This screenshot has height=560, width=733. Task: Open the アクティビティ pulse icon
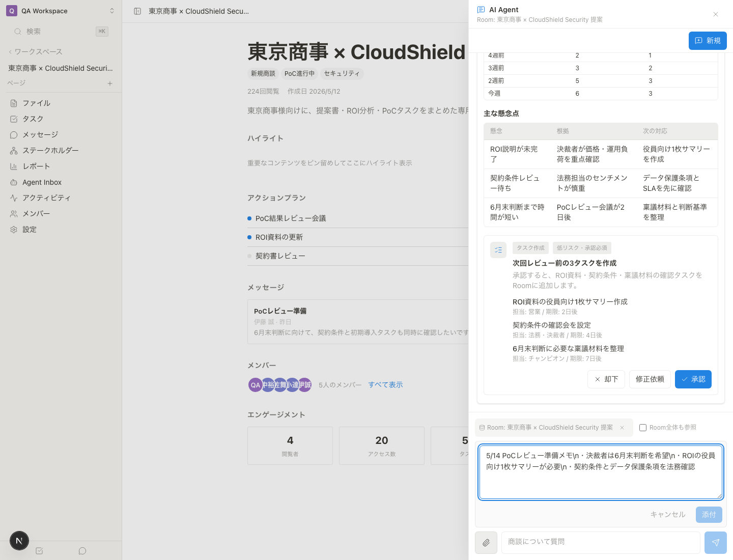14,198
